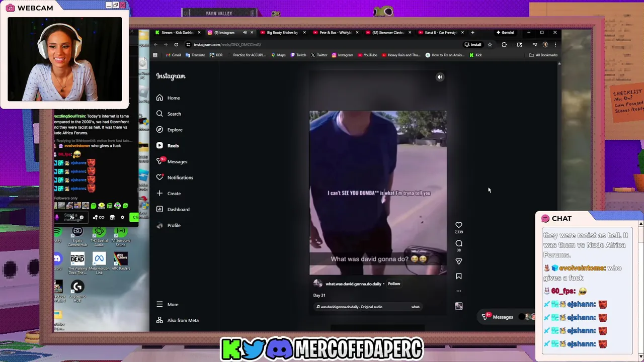Pause the reel video
This screenshot has width=644, height=362.
pos(378,193)
